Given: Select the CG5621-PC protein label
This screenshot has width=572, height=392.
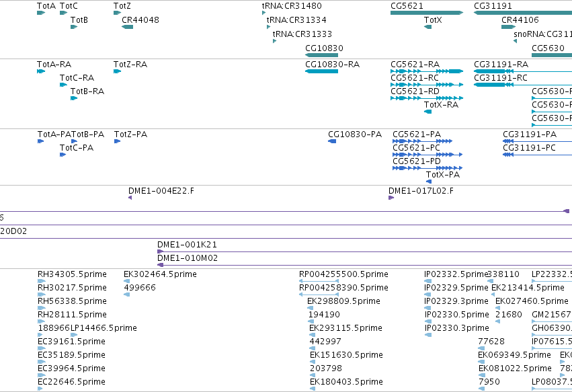Looking at the screenshot, I should tap(417, 148).
